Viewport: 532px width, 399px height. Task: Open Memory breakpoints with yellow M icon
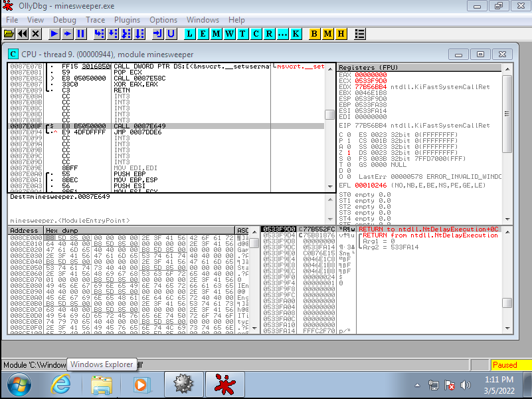327,34
